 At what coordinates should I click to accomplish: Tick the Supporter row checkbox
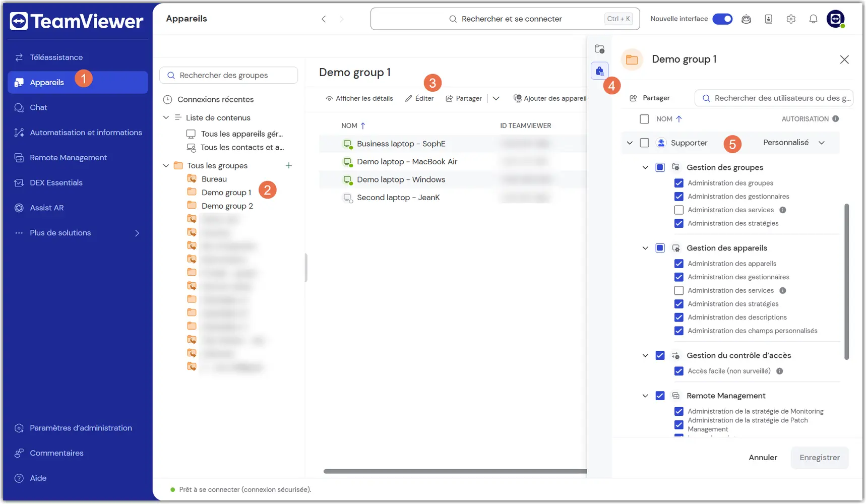tap(644, 143)
